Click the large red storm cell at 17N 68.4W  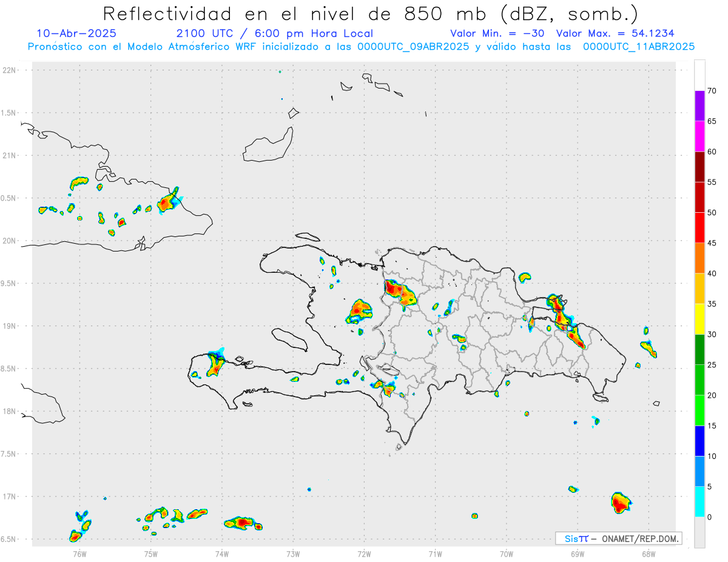pyautogui.click(x=621, y=503)
